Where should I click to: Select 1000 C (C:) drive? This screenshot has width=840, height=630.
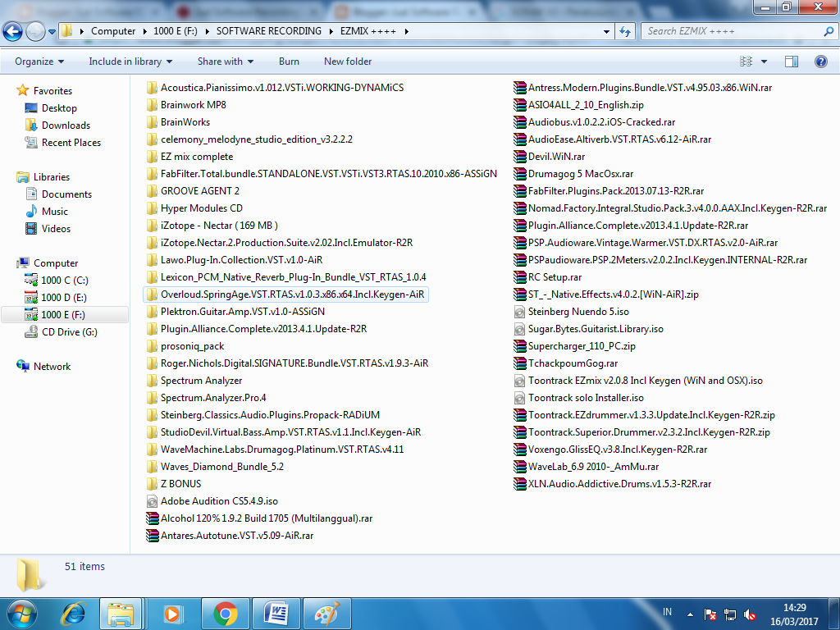(64, 281)
